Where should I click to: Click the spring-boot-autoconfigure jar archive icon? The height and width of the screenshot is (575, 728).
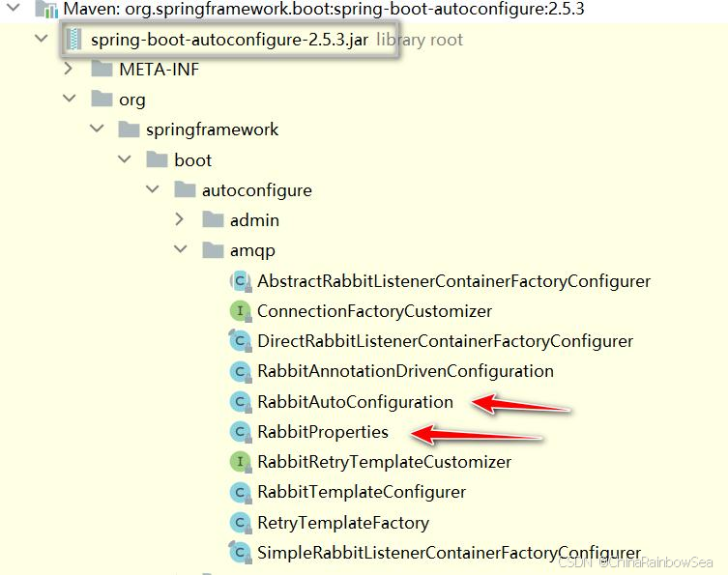coord(74,39)
